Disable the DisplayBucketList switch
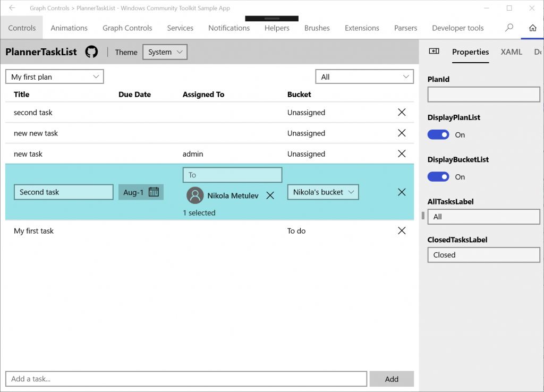 coord(438,176)
